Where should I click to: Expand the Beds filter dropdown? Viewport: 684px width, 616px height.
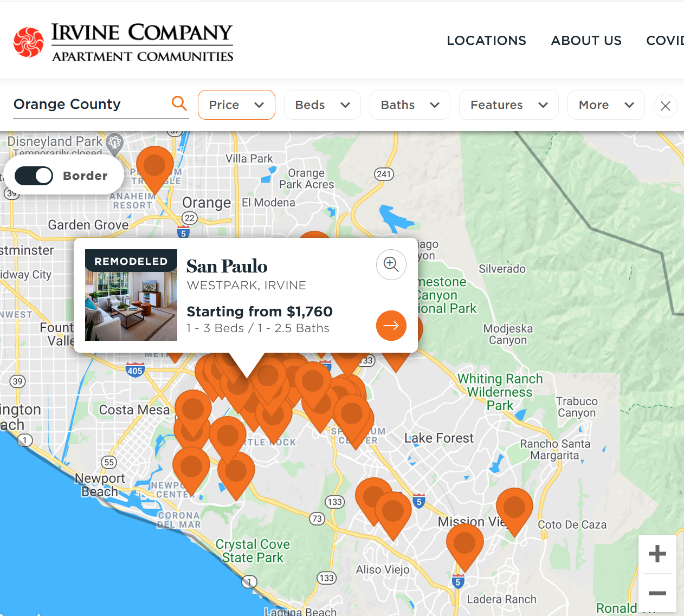(x=322, y=105)
